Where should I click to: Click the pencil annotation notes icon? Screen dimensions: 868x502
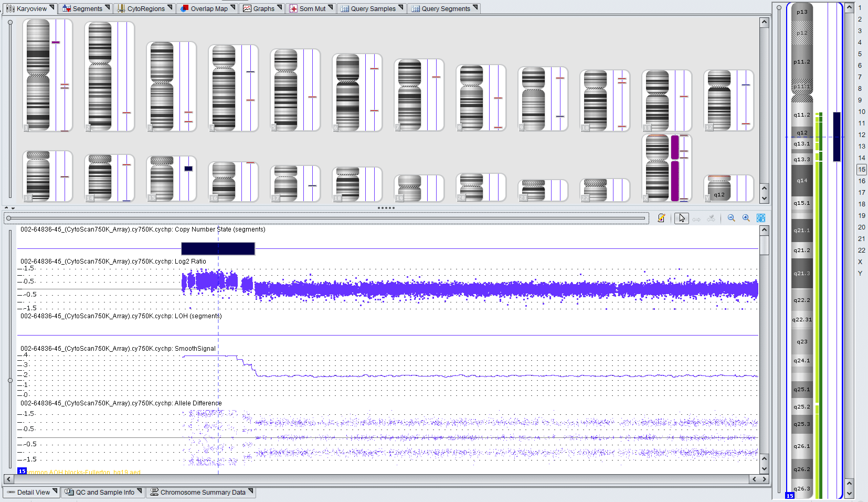pos(661,218)
